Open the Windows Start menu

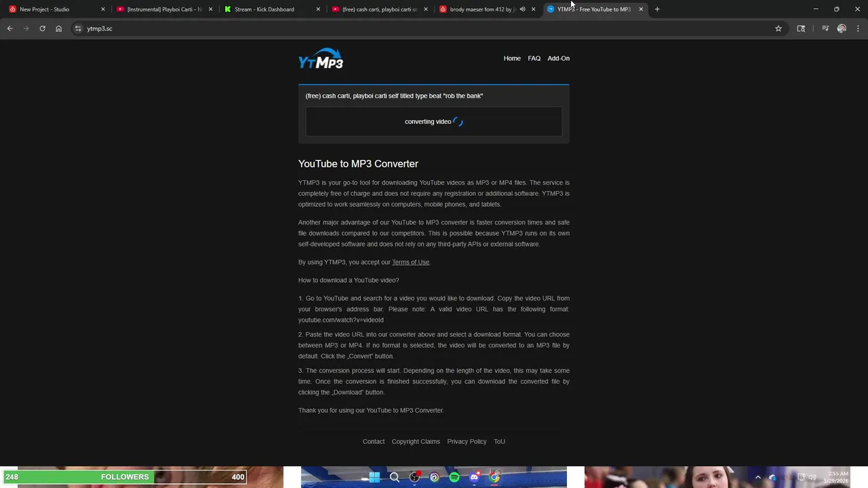[374, 477]
